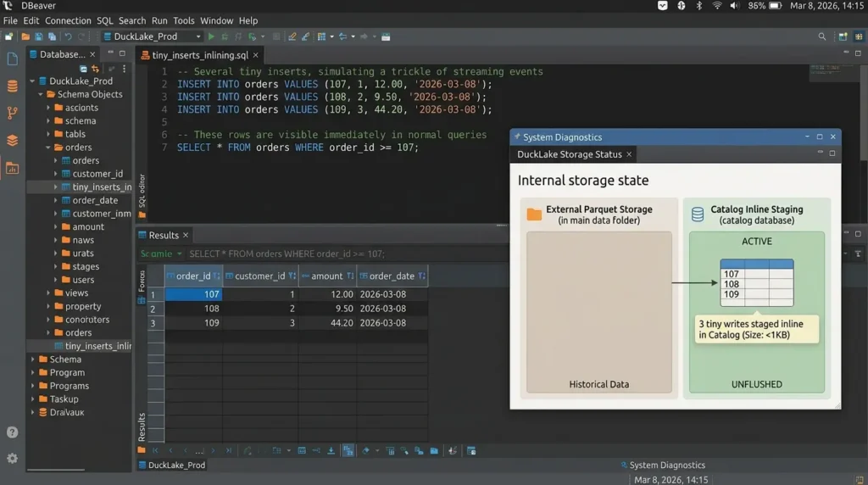The height and width of the screenshot is (485, 868).
Task: Open the SQL menu
Action: coord(104,20)
